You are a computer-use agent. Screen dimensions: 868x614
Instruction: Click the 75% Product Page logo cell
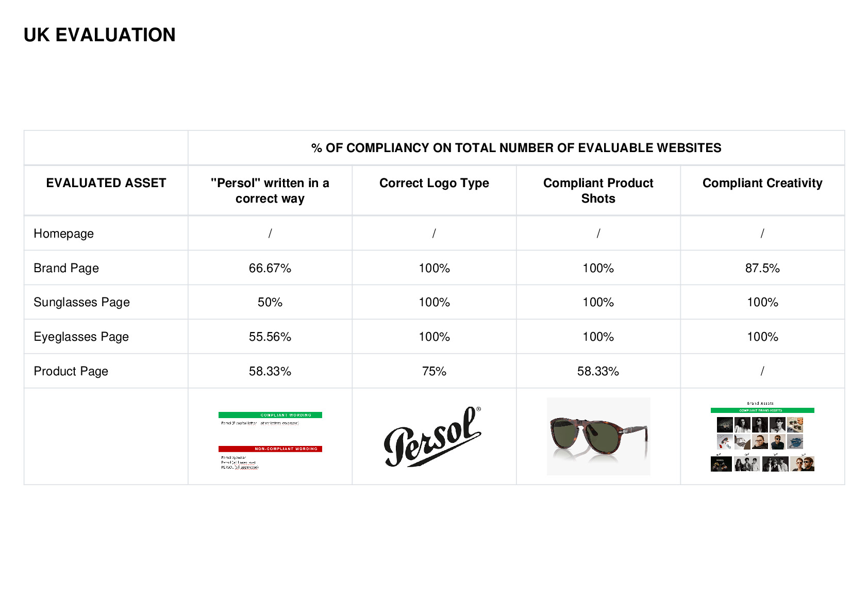coord(434,371)
